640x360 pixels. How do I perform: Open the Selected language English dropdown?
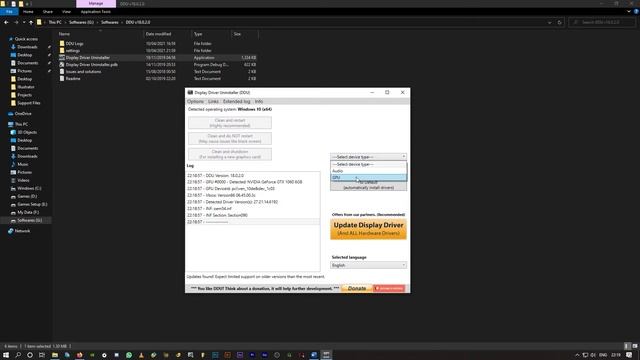point(368,265)
